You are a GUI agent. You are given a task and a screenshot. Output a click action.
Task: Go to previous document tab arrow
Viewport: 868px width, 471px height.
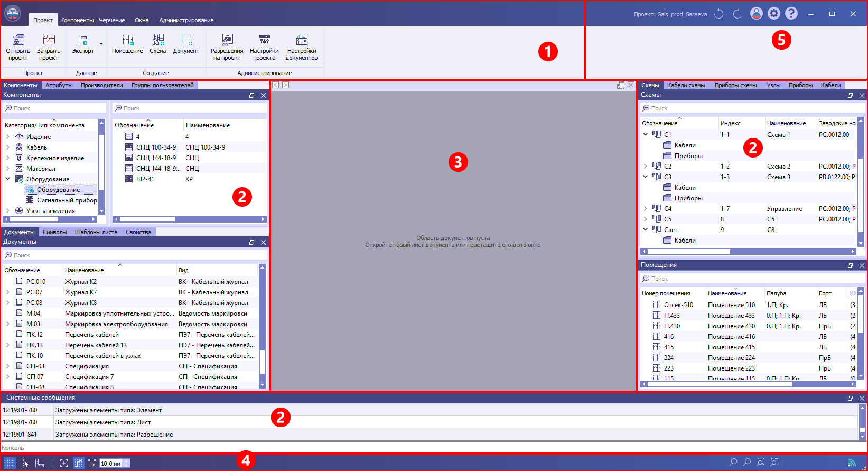[275, 85]
